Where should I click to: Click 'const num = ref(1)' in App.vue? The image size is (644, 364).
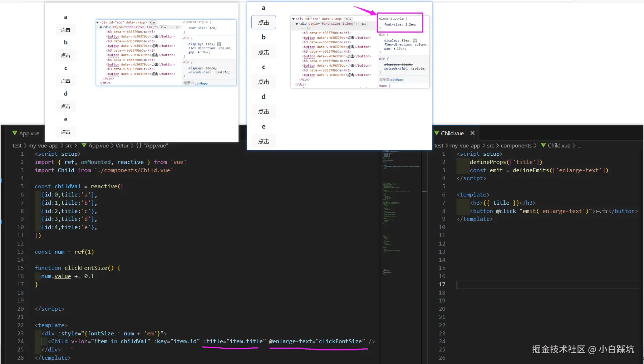point(64,252)
